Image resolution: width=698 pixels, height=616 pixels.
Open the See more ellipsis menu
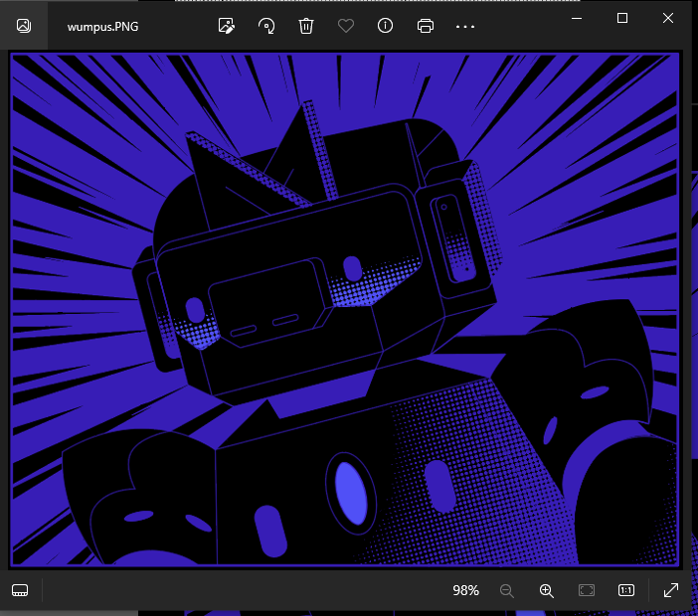tap(465, 27)
